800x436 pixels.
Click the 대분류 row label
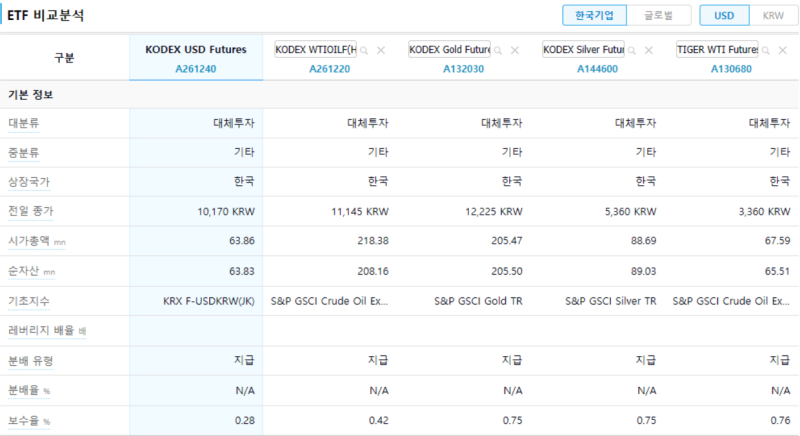23,123
